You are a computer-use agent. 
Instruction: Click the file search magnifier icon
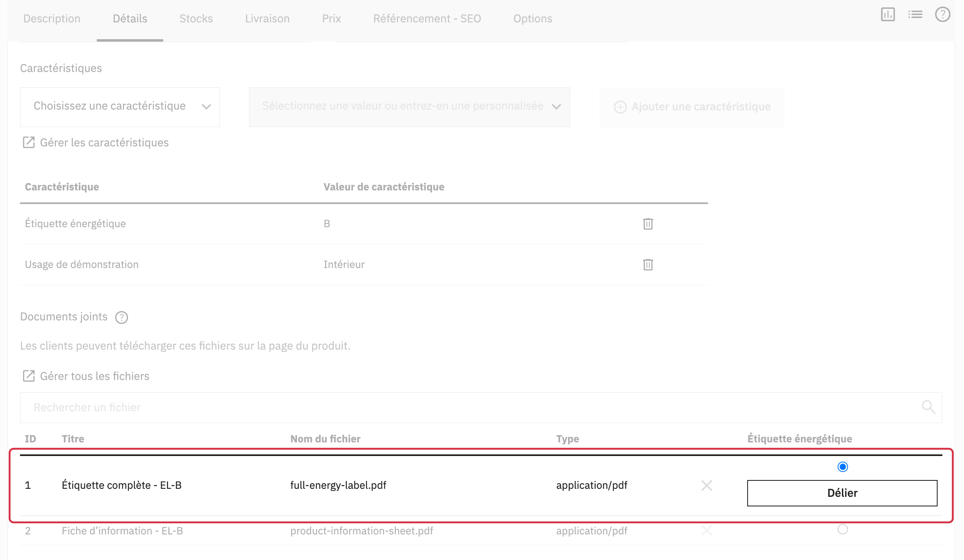tap(928, 407)
